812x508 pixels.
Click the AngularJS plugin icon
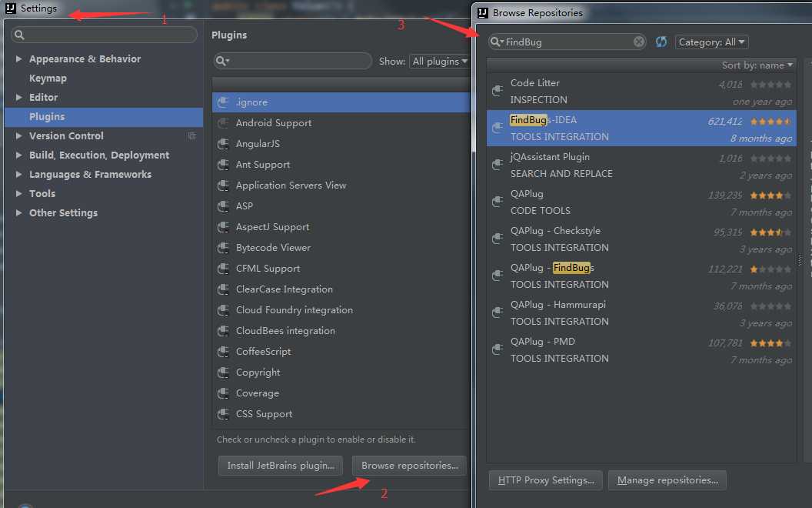pyautogui.click(x=223, y=144)
